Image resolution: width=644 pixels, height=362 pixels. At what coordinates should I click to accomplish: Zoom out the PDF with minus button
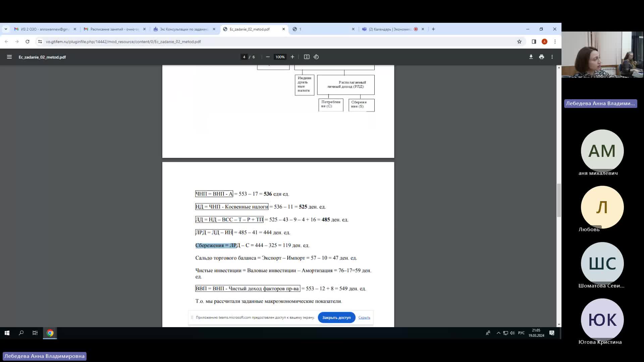pyautogui.click(x=268, y=57)
